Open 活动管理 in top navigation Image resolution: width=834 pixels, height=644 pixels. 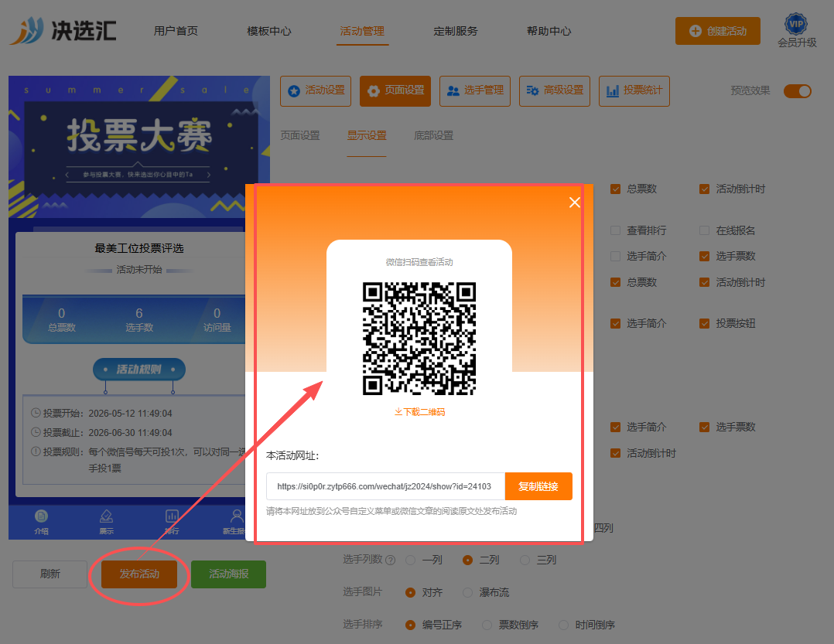click(x=362, y=31)
